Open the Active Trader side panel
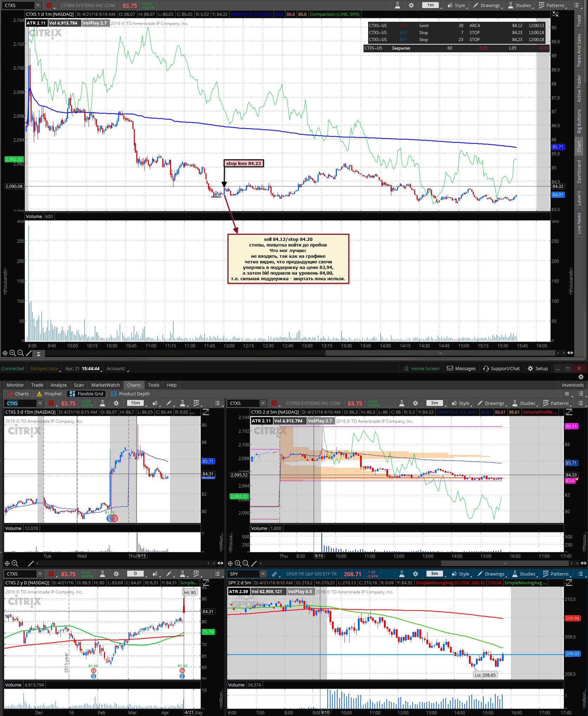 point(579,88)
